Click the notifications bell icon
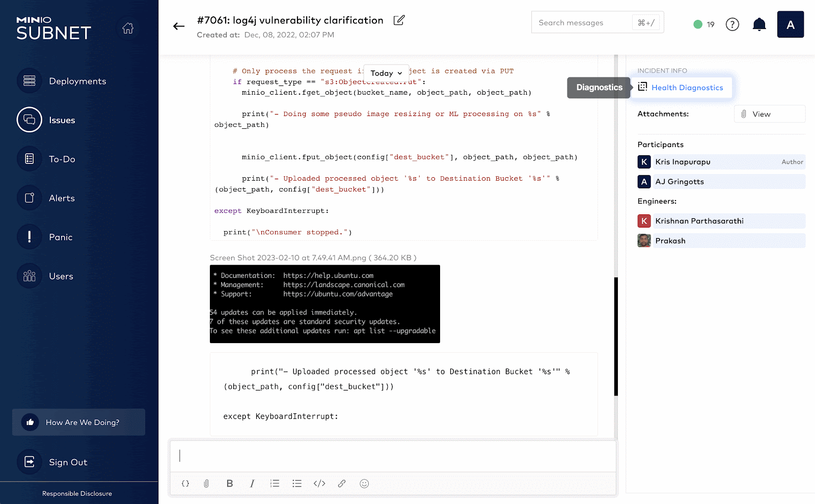Image resolution: width=815 pixels, height=504 pixels. 758,24
